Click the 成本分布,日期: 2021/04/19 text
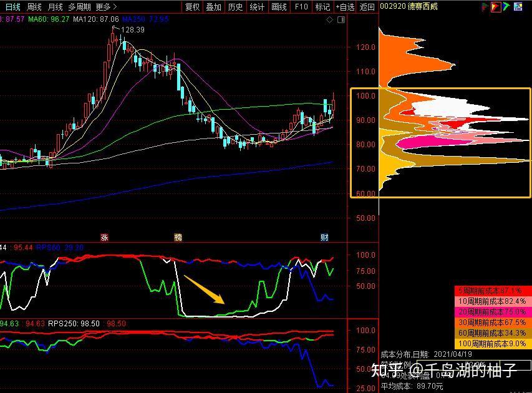The width and height of the screenshot is (532, 393). (426, 354)
